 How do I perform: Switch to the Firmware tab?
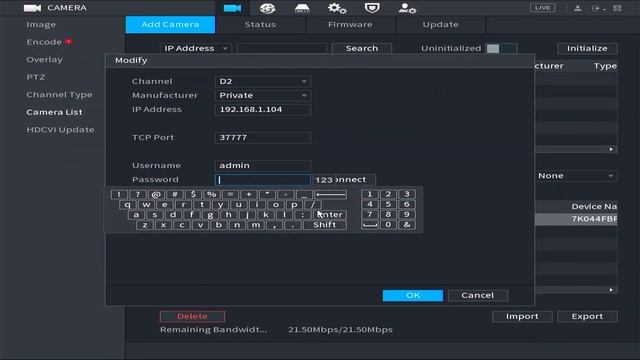tap(350, 24)
